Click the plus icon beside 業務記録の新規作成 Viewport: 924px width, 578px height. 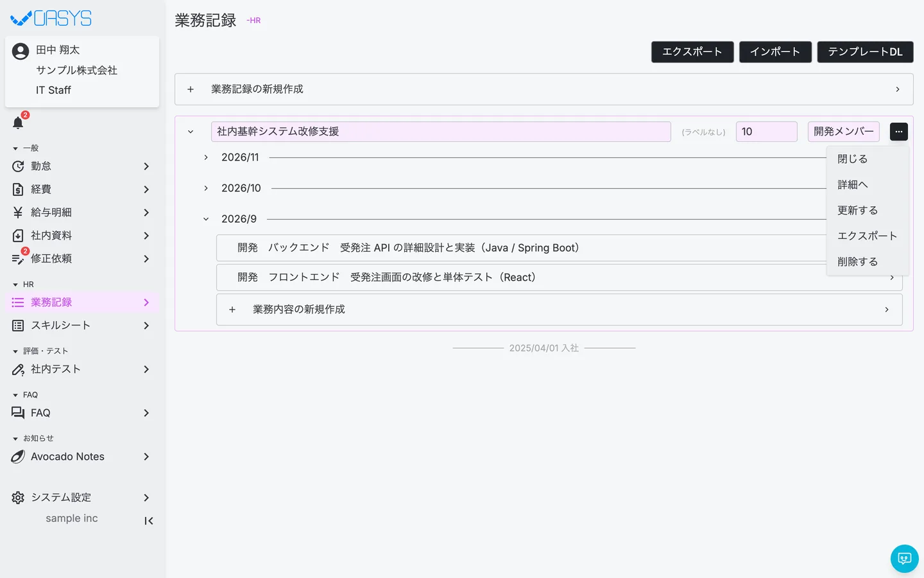(191, 89)
